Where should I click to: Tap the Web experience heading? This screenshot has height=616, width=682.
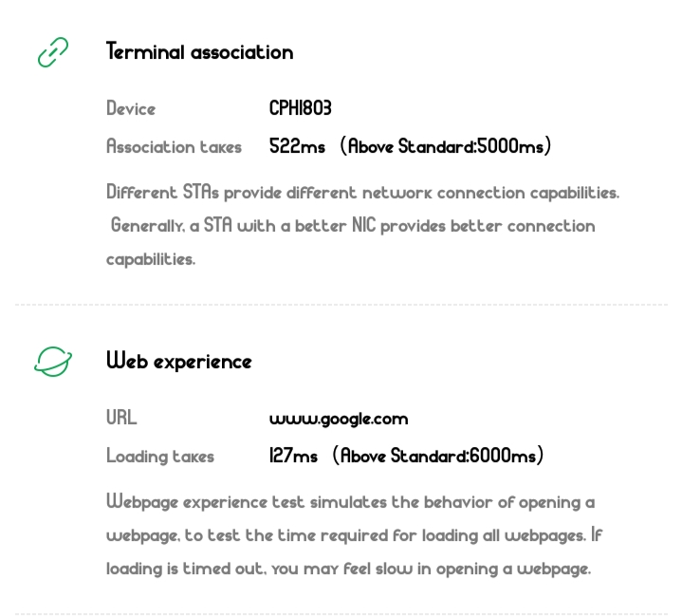point(178,362)
